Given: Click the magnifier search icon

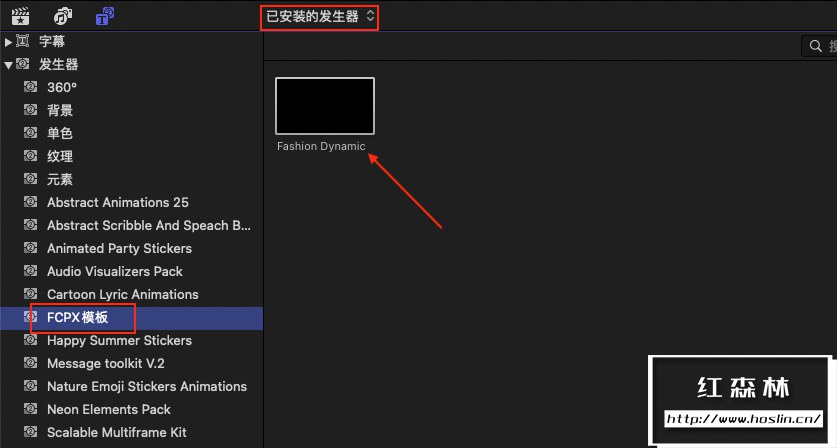Looking at the screenshot, I should (815, 46).
